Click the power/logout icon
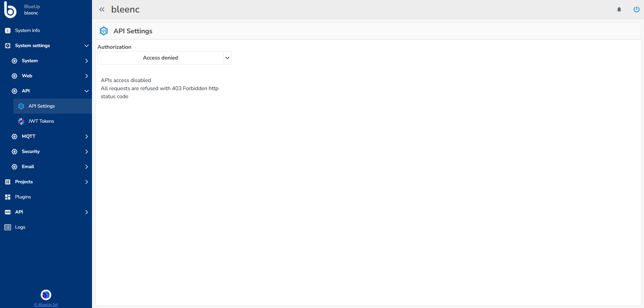Viewport: 644px width, 308px height. point(636,9)
